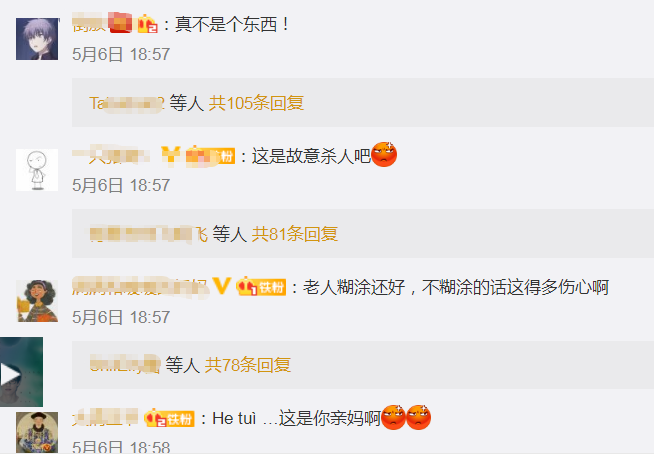
Task: Click the orange V verified icon in third comment
Action: pos(221,286)
